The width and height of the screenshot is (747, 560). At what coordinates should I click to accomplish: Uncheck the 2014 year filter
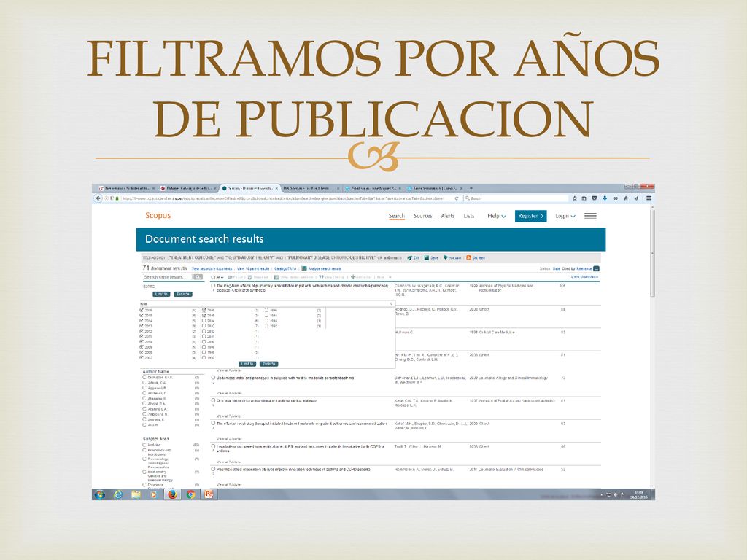tap(142, 321)
